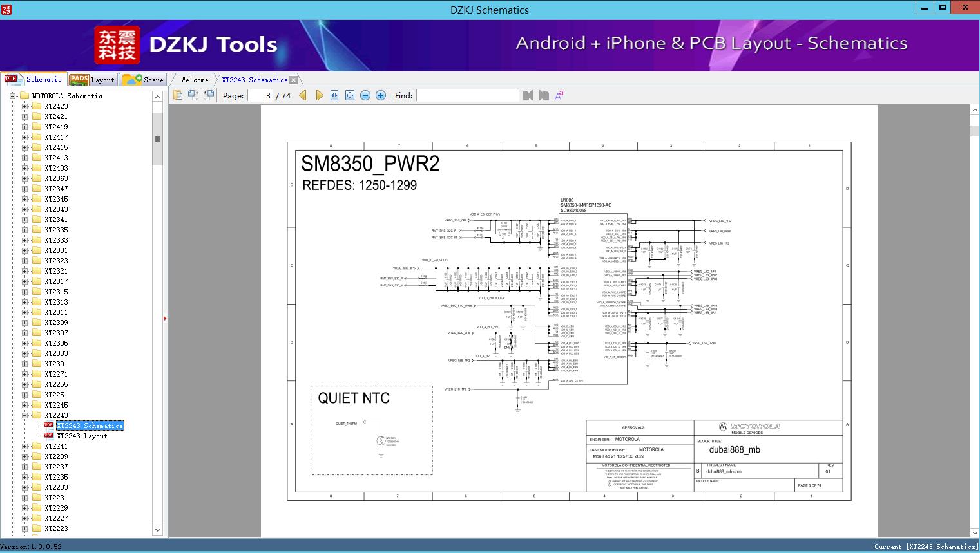This screenshot has width=980, height=553.
Task: Go to the next page arrow
Action: pos(319,95)
